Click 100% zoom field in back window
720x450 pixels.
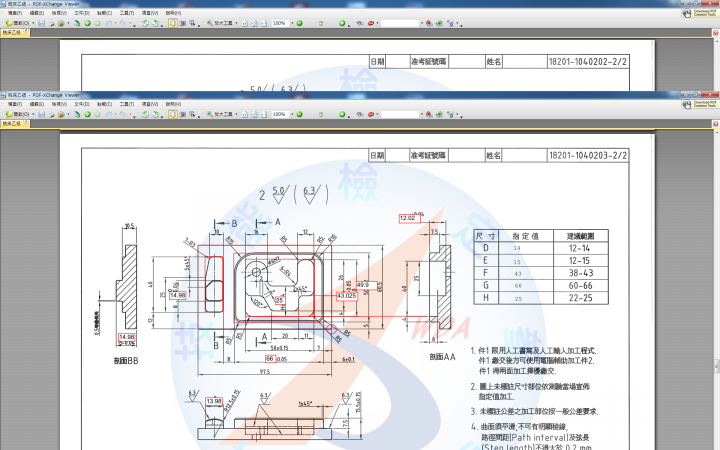tap(280, 23)
